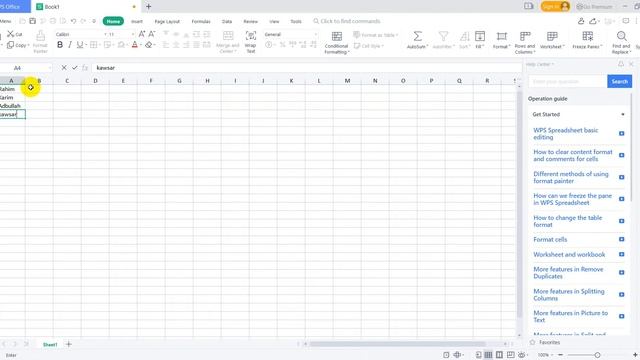Click the 'Click to find commands' search box
Image resolution: width=640 pixels, height=360 pixels.
347,21
